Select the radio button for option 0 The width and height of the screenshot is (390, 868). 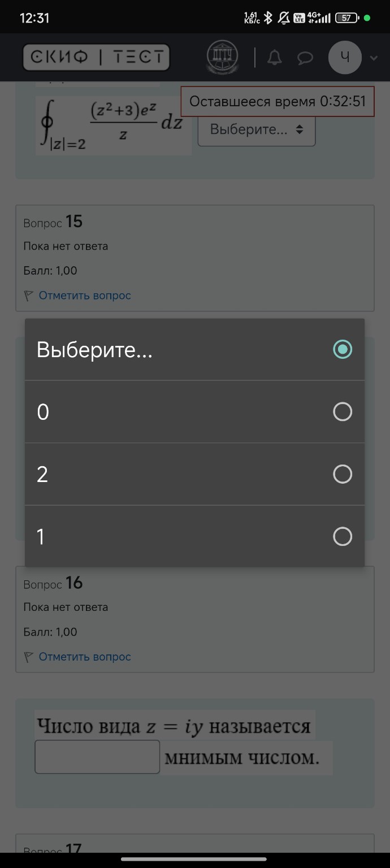pos(343,412)
